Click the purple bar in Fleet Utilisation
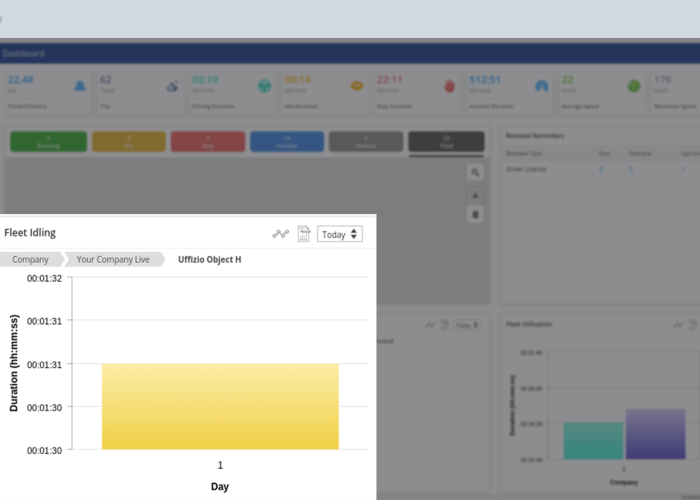The image size is (700, 500). point(655,434)
